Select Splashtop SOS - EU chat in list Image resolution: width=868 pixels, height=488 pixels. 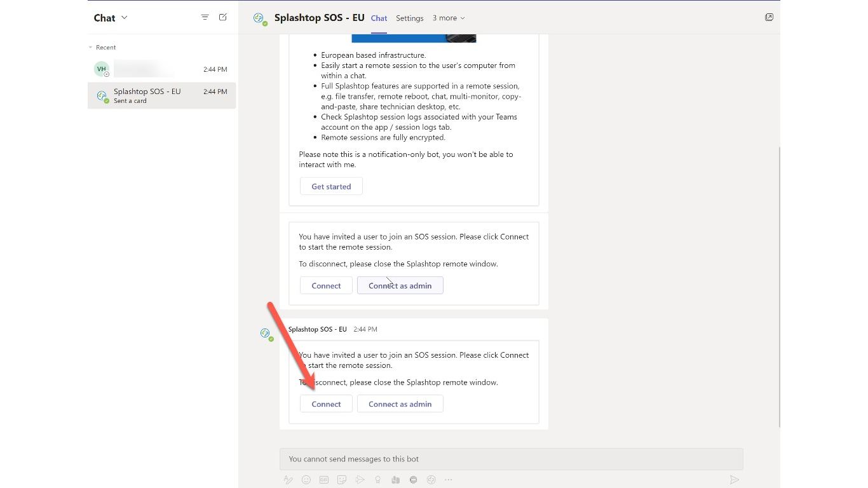point(161,95)
